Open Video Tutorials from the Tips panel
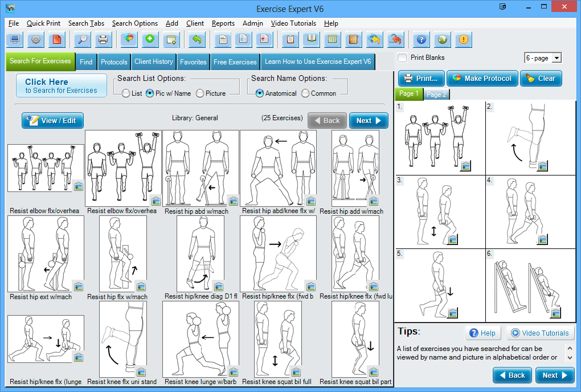581x392 pixels. pos(540,333)
